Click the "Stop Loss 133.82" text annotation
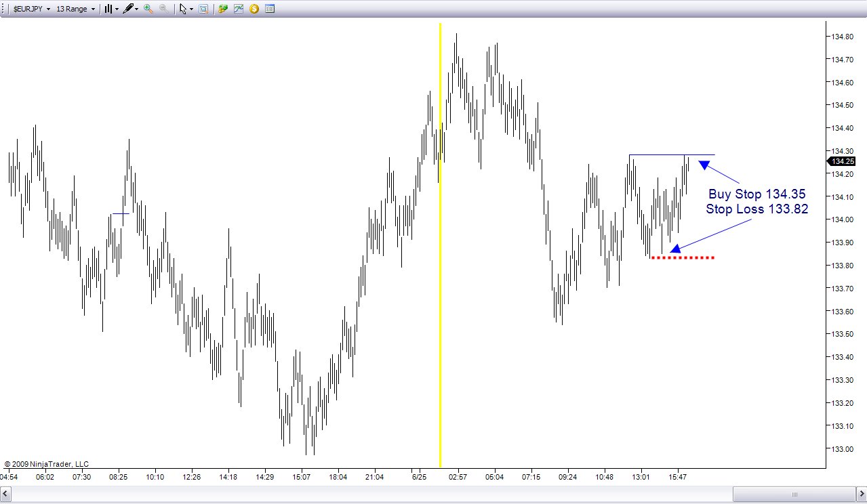This screenshot has width=867, height=504. point(757,209)
